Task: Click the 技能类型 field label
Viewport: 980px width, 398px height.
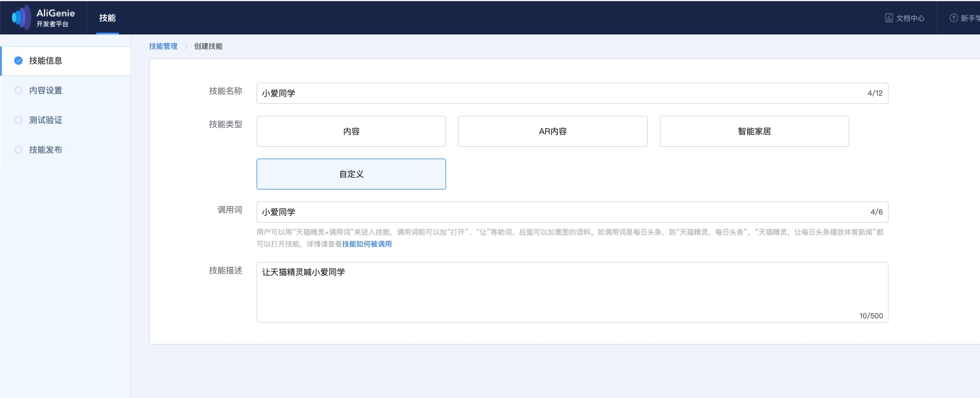Action: (226, 124)
